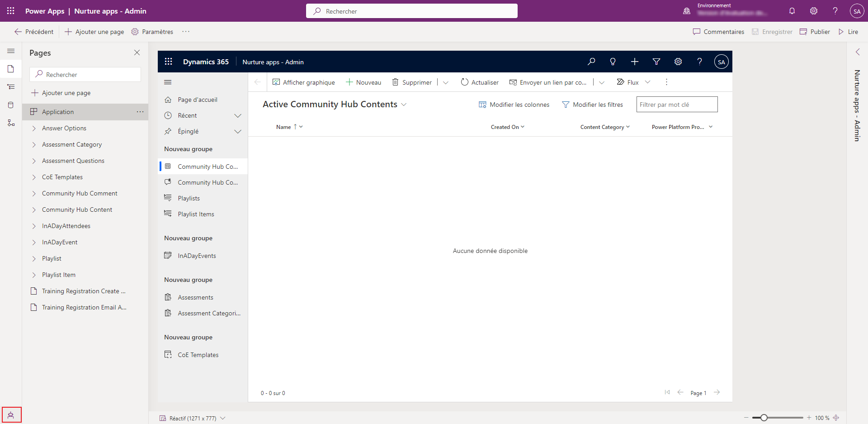The height and width of the screenshot is (424, 868).
Task: Select Playlist Items in sitemap
Action: point(203,214)
